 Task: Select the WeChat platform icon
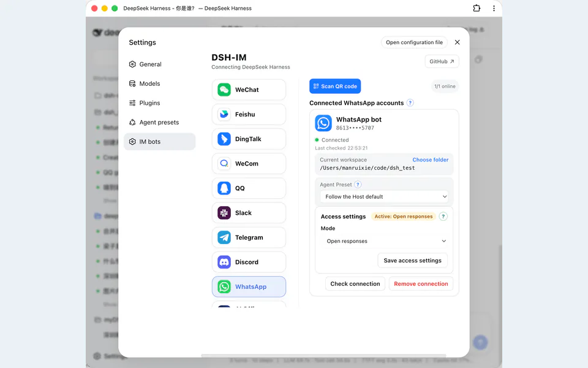[224, 90]
